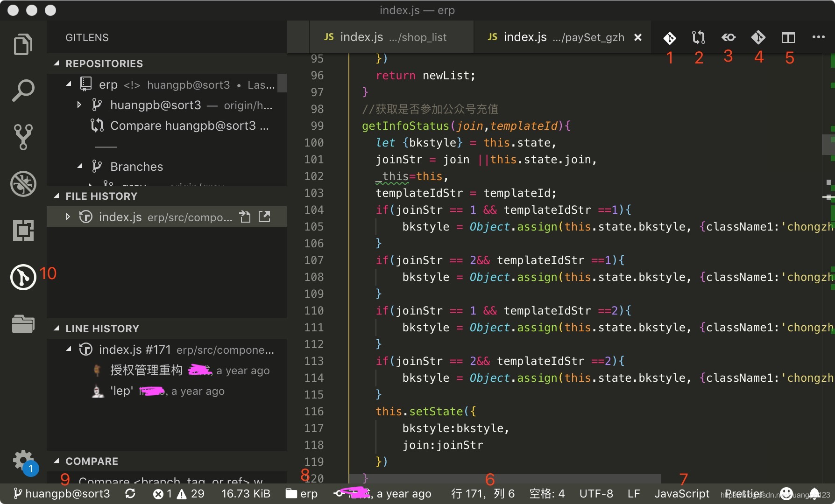Collapse the Branches node
Screen dimensions: 835x504
click(79, 166)
